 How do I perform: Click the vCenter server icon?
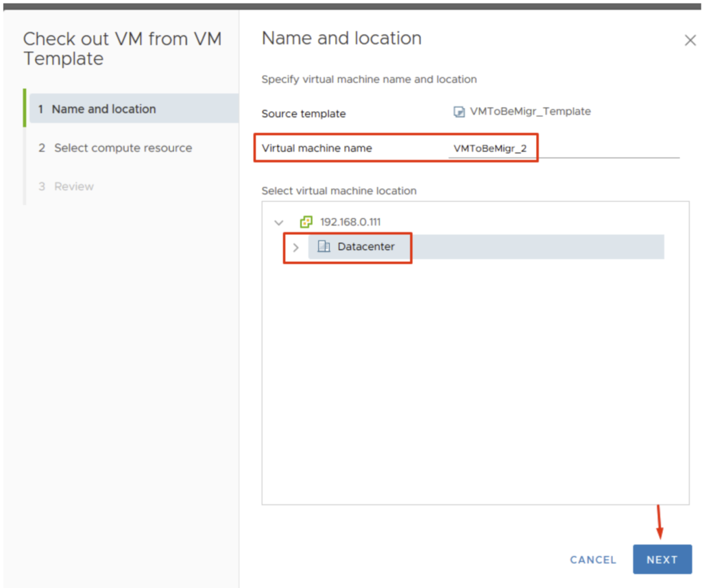306,221
